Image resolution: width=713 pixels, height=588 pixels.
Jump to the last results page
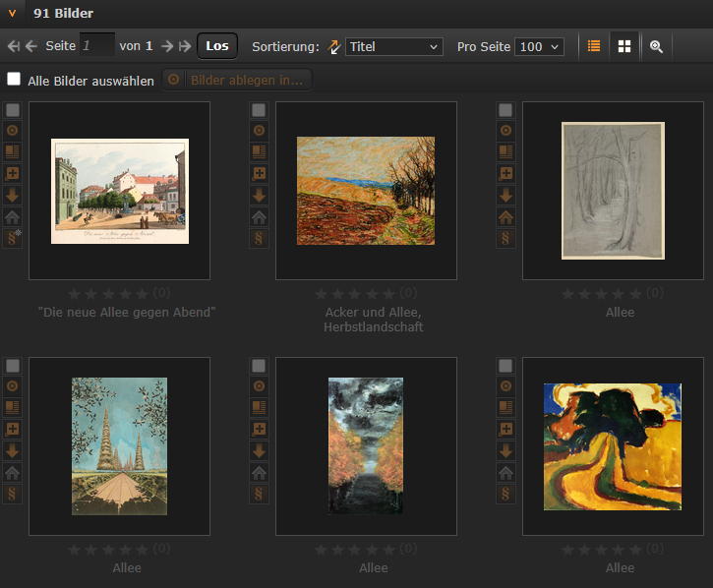[185, 46]
